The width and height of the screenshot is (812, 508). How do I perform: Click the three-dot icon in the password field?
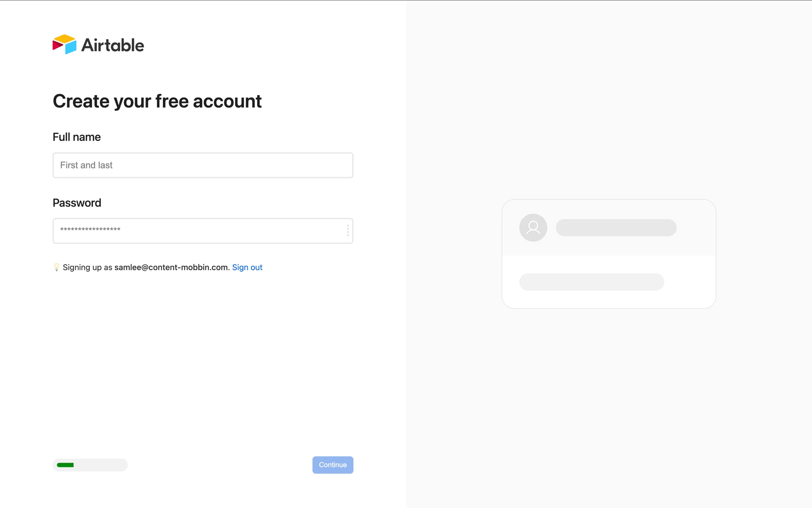pos(348,230)
